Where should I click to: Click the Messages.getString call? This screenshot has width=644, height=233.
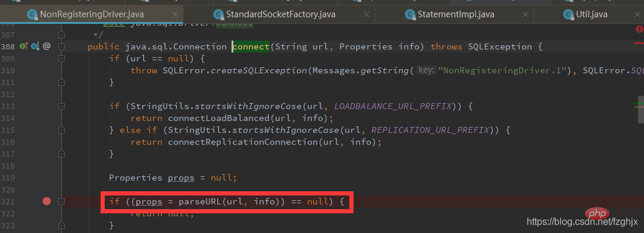(361, 70)
